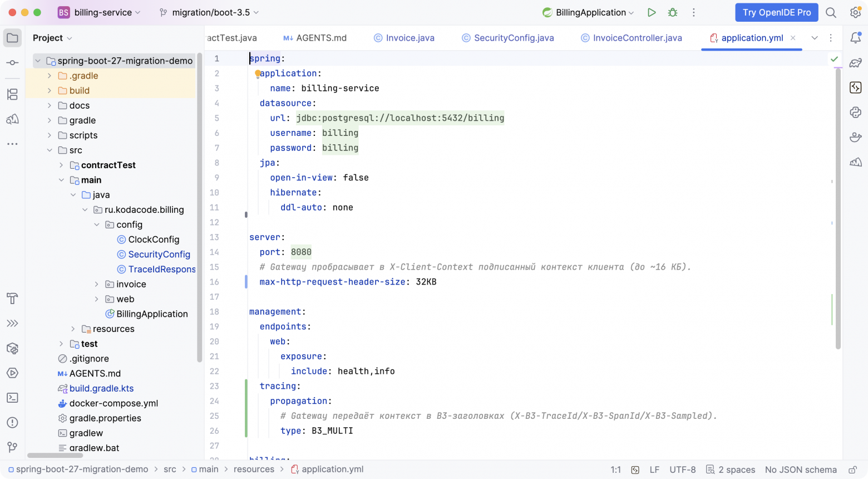Click the More tool windows ellipsis icon
This screenshot has height=479, width=868.
12,144
